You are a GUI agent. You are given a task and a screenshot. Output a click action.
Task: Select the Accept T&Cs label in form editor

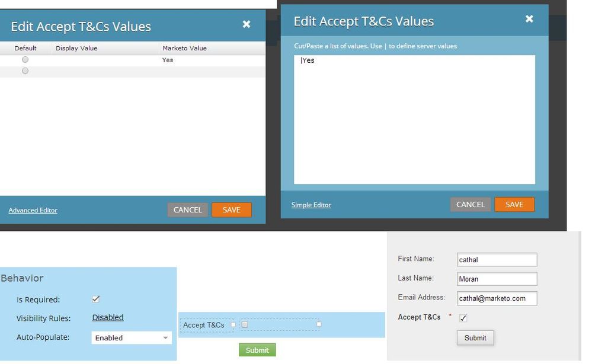coord(203,325)
